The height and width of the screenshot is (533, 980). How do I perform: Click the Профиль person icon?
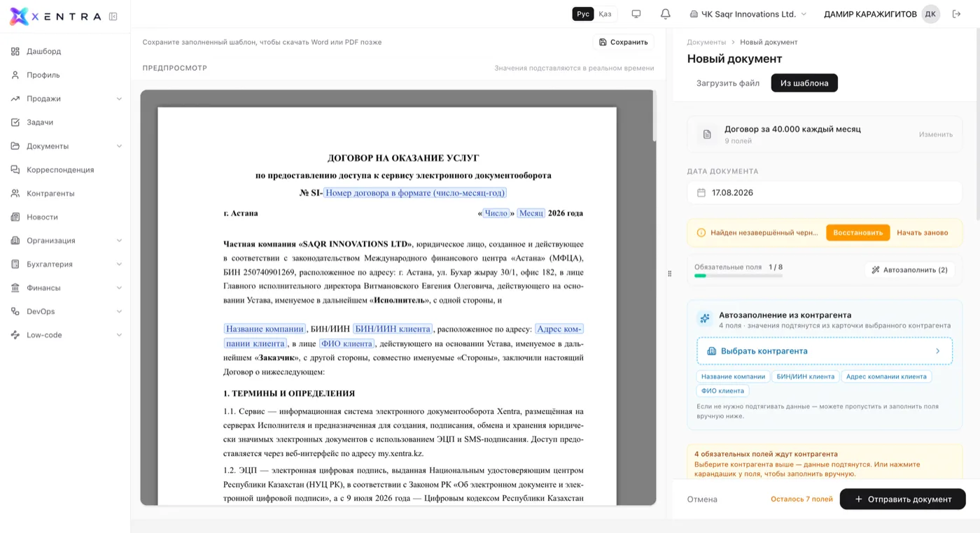pos(15,75)
